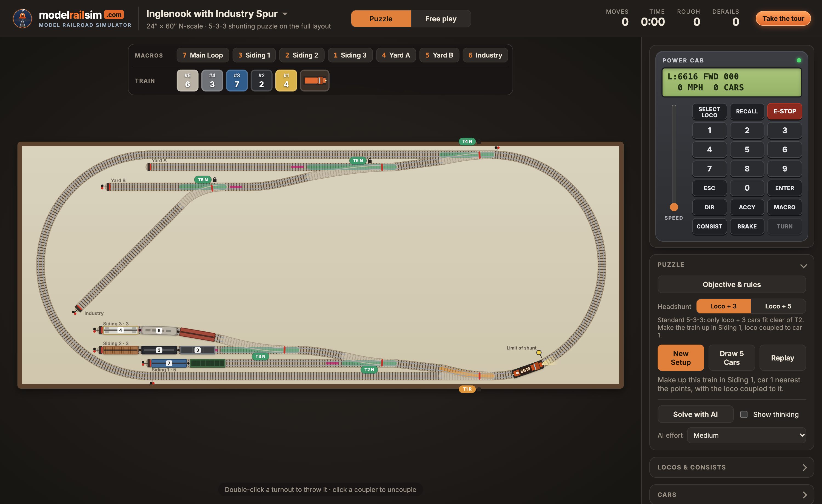Viewport: 822px width, 504px height.
Task: Click the lock icon beside T5 N
Action: (370, 161)
